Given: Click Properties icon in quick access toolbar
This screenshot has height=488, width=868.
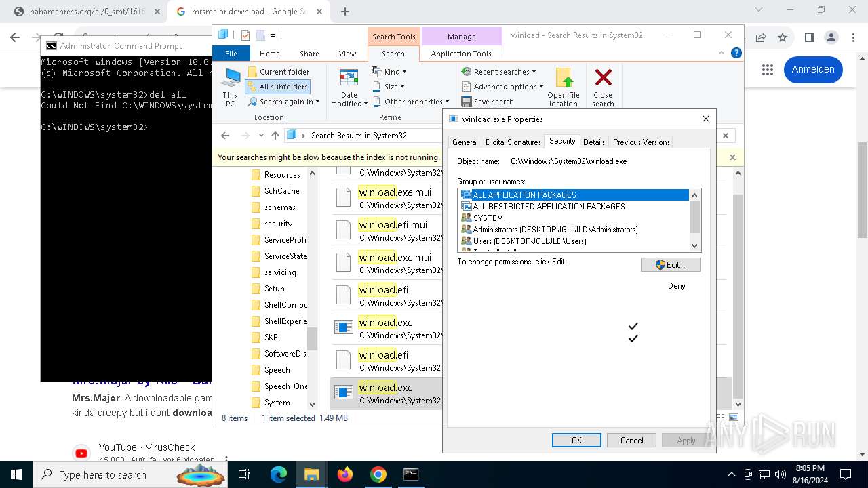Looking at the screenshot, I should [x=245, y=35].
